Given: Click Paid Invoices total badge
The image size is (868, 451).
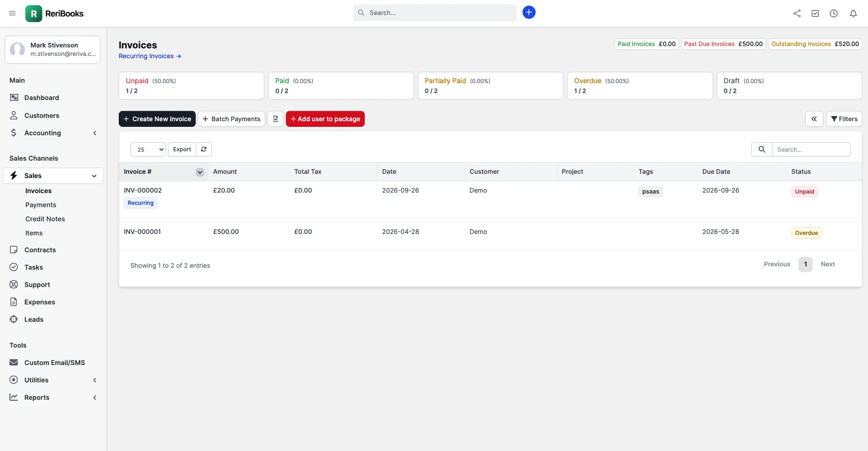Looking at the screenshot, I should [647, 44].
